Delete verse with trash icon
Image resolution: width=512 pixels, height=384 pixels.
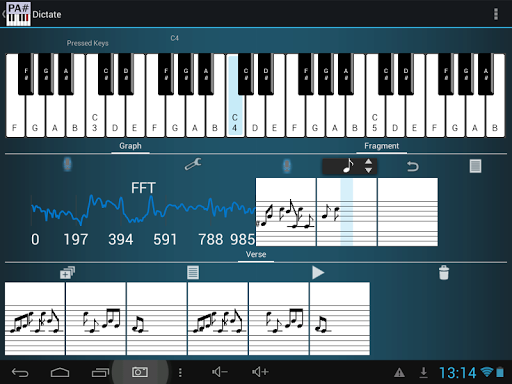click(x=444, y=272)
